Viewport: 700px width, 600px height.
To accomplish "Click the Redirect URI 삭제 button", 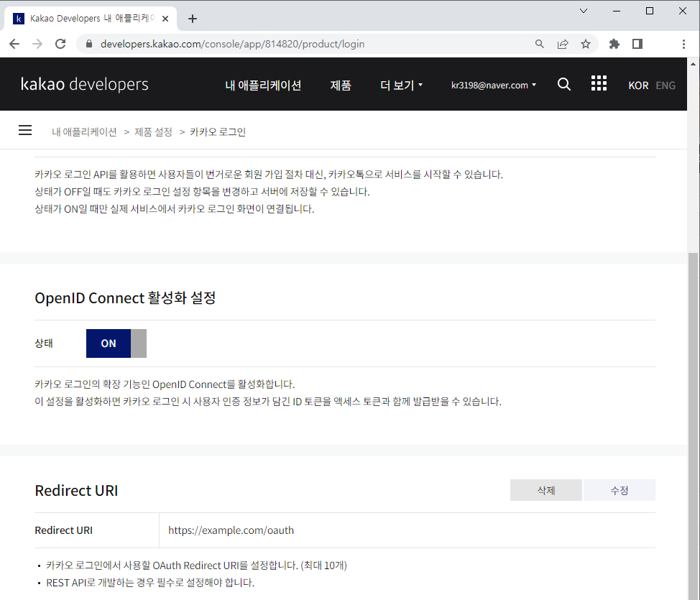I will tap(546, 490).
